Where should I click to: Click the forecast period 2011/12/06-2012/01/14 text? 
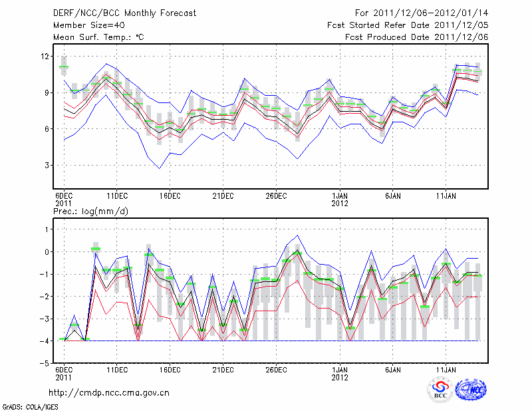click(422, 13)
